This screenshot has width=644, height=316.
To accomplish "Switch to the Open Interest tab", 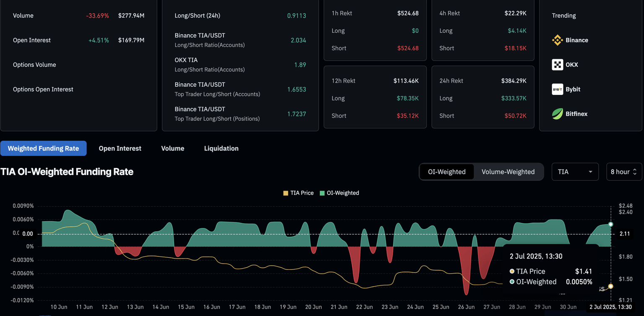I will [x=120, y=149].
